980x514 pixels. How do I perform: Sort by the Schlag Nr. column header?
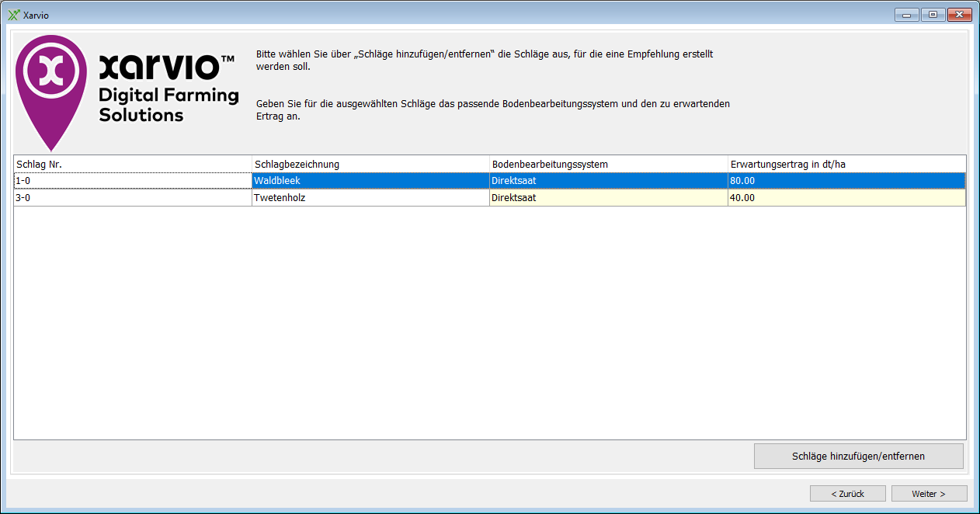click(x=132, y=164)
